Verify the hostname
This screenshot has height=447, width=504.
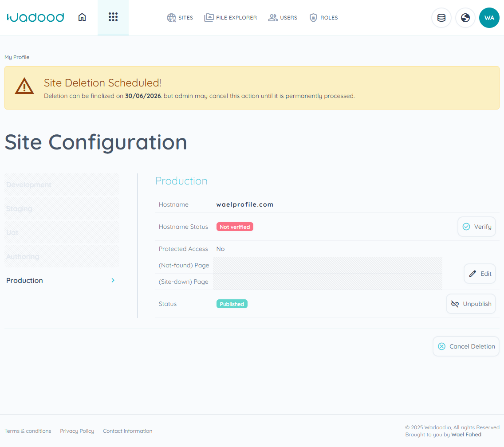tap(476, 227)
